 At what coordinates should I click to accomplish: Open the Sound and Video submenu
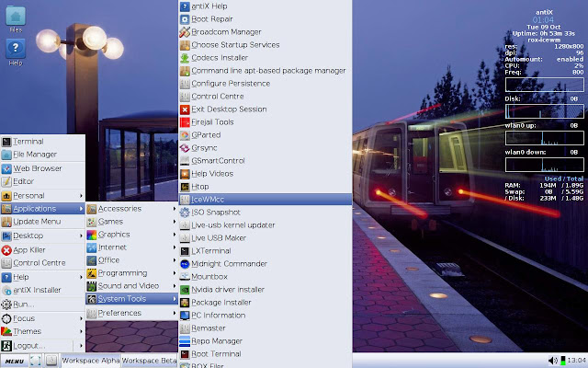point(131,286)
